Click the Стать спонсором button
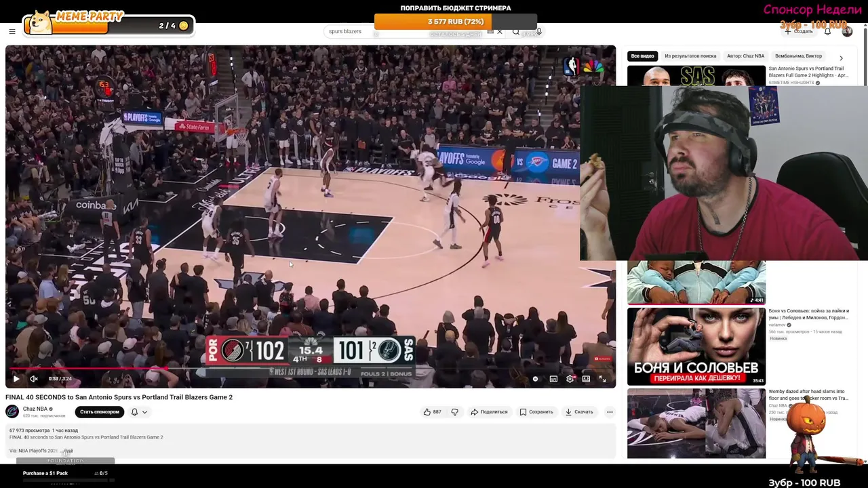The width and height of the screenshot is (868, 488). pyautogui.click(x=100, y=411)
